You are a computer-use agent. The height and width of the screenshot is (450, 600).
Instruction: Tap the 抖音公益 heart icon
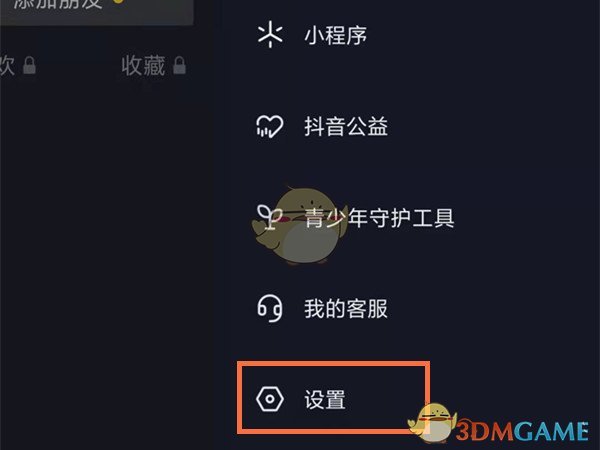click(x=270, y=126)
